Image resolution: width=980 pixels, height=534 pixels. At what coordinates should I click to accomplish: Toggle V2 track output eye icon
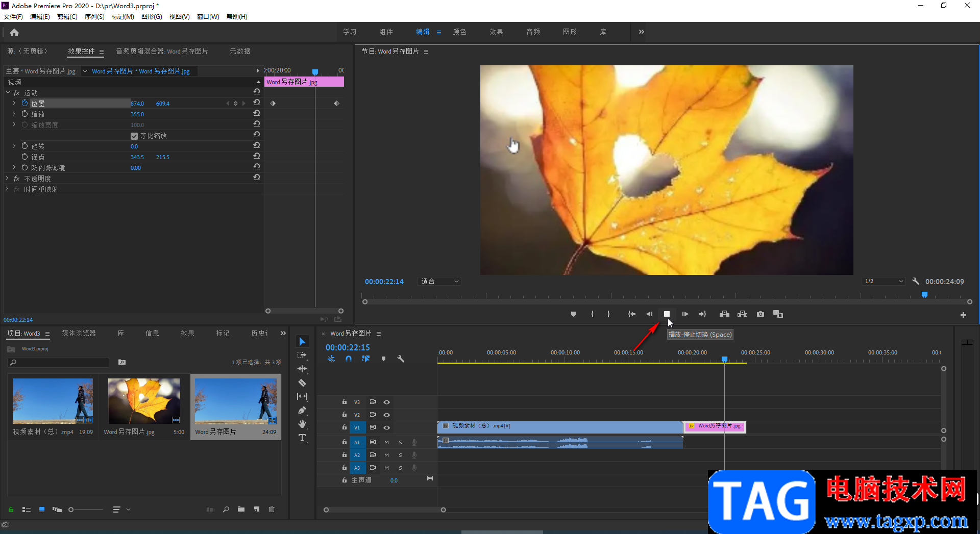pyautogui.click(x=387, y=415)
